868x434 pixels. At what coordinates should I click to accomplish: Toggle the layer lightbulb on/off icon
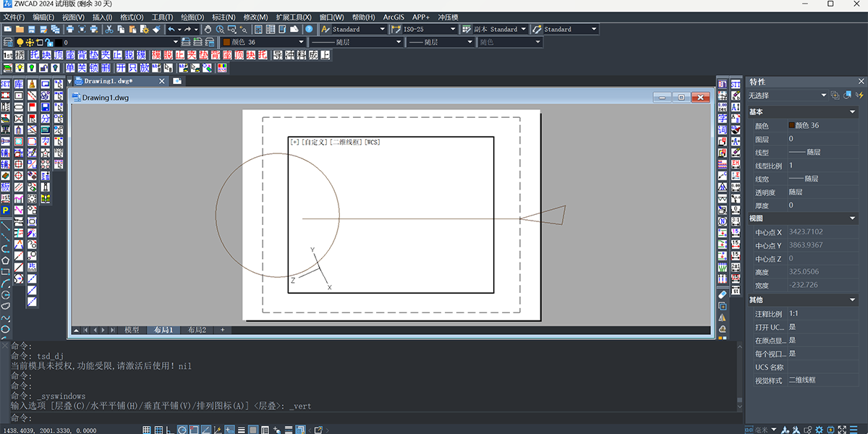(20, 42)
